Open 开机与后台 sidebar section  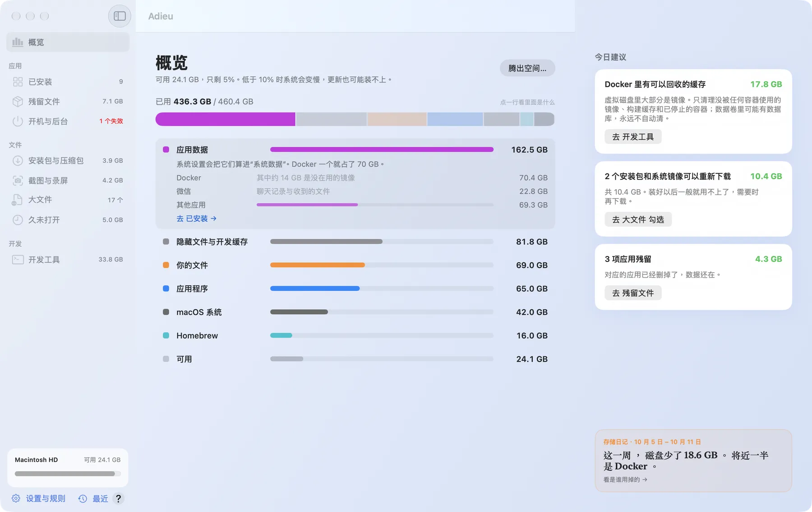click(68, 121)
